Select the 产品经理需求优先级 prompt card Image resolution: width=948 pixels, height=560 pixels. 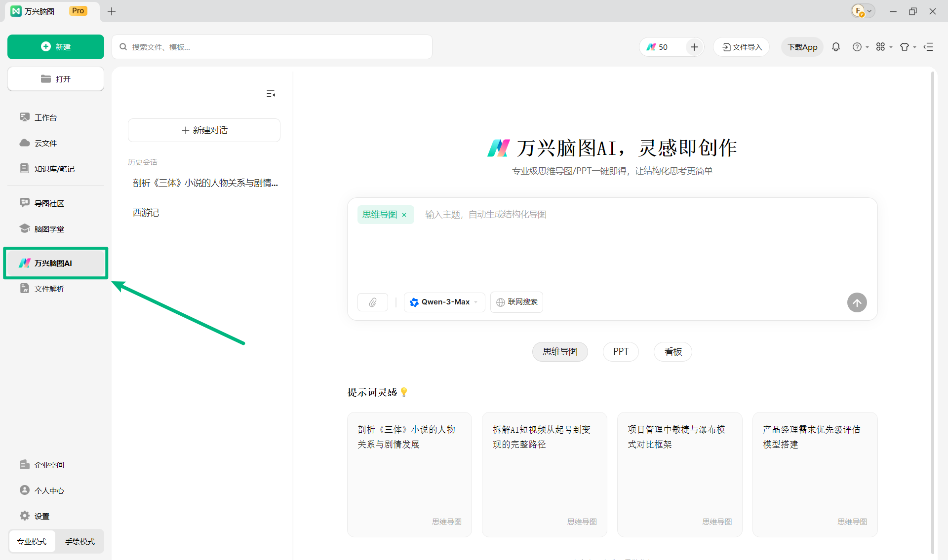[815, 475]
